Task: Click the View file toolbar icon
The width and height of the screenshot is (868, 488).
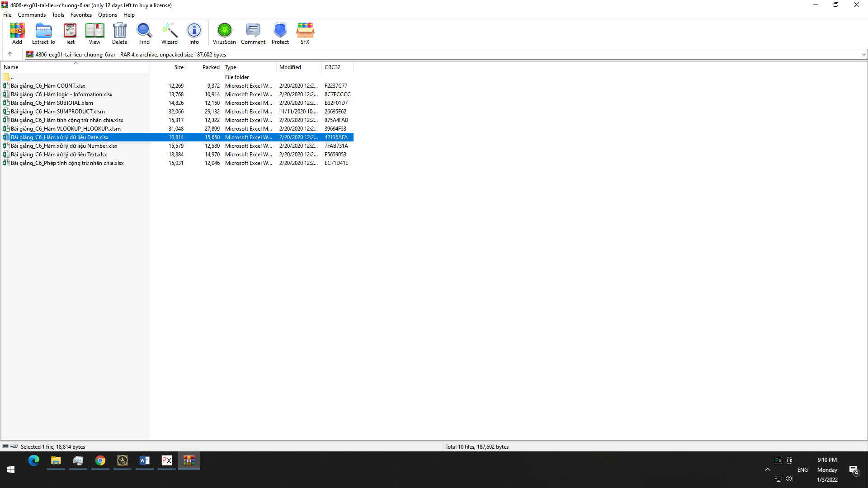Action: 94,33
